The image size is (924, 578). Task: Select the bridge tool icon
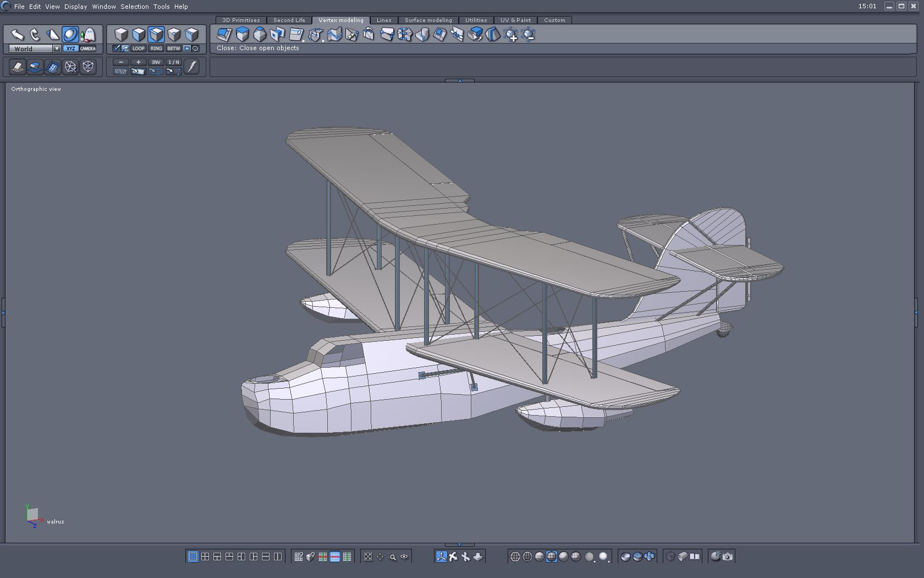387,35
